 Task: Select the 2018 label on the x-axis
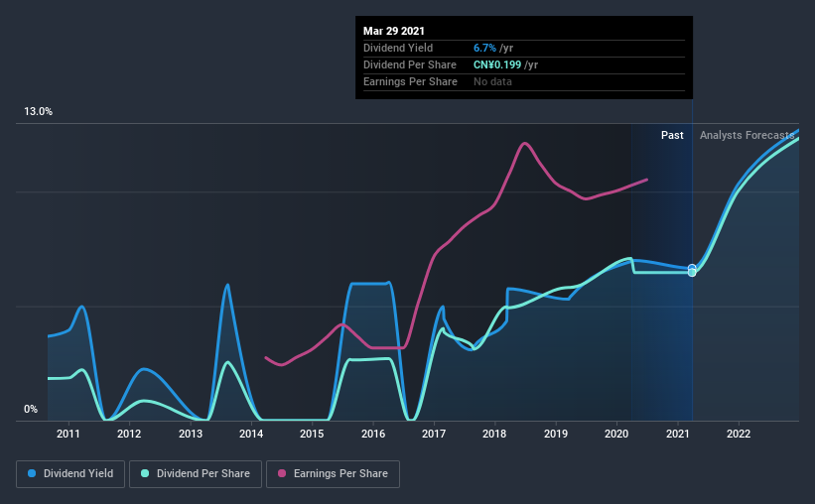(494, 434)
